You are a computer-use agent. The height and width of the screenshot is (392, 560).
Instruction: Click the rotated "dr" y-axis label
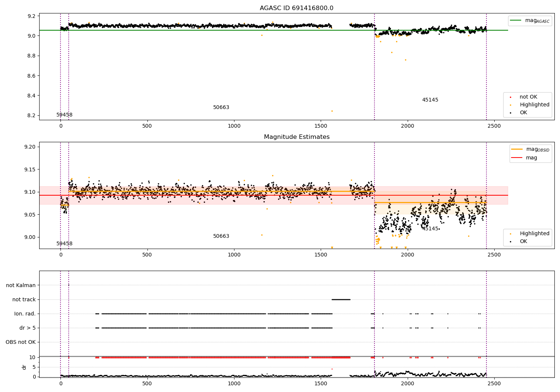(x=24, y=367)
